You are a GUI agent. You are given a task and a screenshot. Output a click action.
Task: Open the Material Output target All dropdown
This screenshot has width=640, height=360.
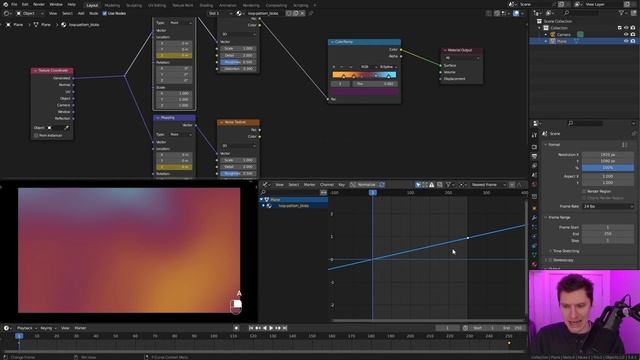461,58
